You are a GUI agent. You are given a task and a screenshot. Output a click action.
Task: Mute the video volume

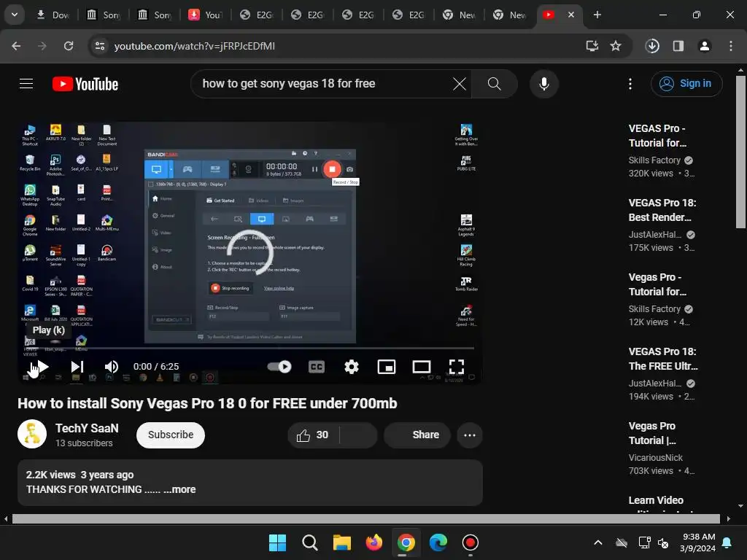click(112, 366)
